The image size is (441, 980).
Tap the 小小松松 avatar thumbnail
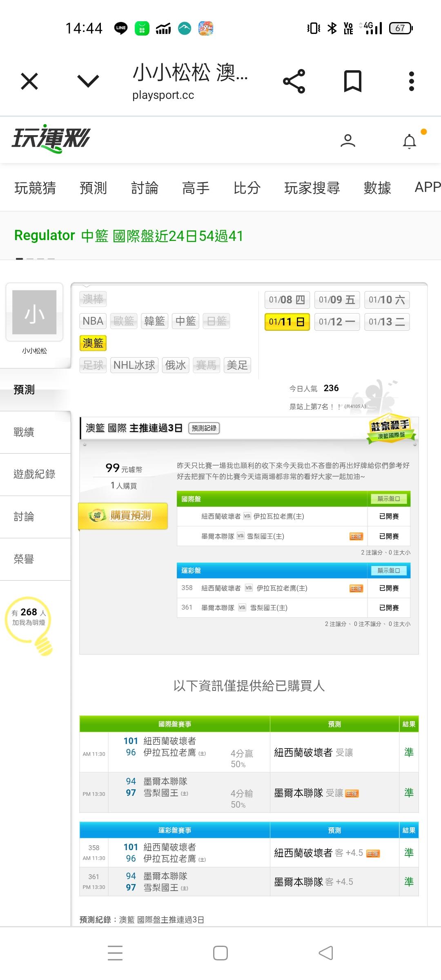(x=34, y=312)
